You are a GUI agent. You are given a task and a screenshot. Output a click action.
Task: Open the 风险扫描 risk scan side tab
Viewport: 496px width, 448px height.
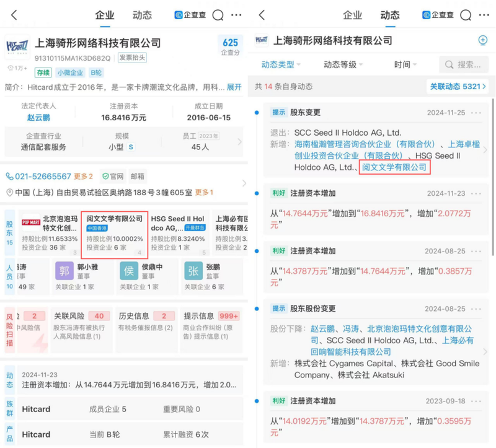(9, 330)
